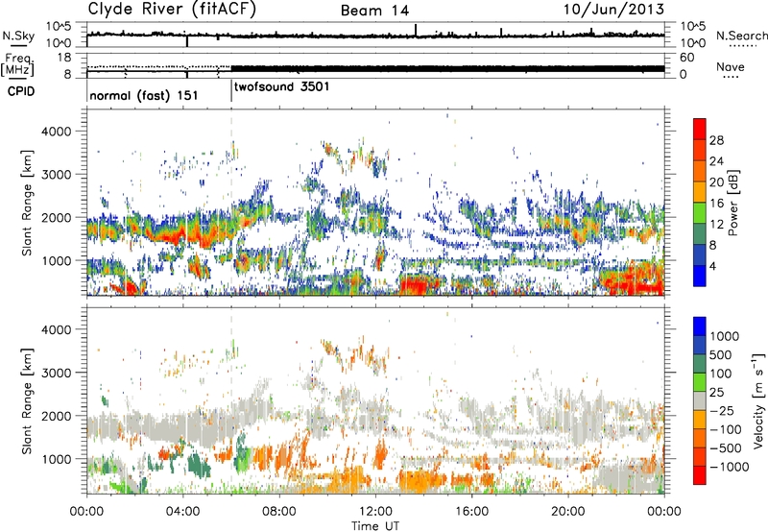Click the '18' label on the frequency axis

[x=63, y=58]
